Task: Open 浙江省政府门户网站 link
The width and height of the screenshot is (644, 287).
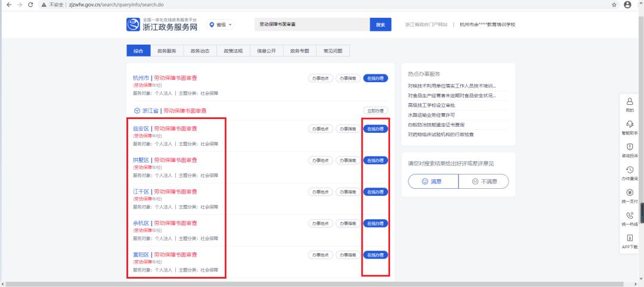Action: pyautogui.click(x=426, y=24)
